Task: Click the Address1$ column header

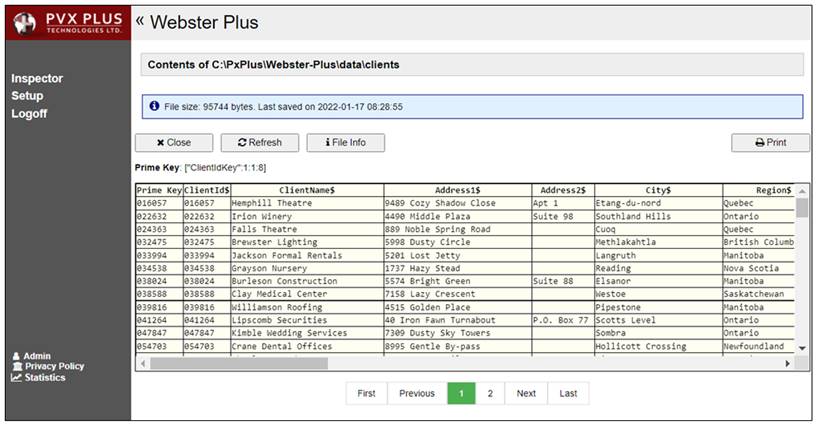Action: coord(458,190)
